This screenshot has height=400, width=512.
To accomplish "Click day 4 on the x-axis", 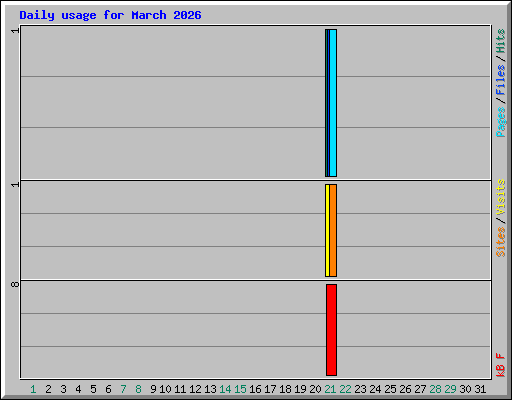I will click(x=78, y=389).
